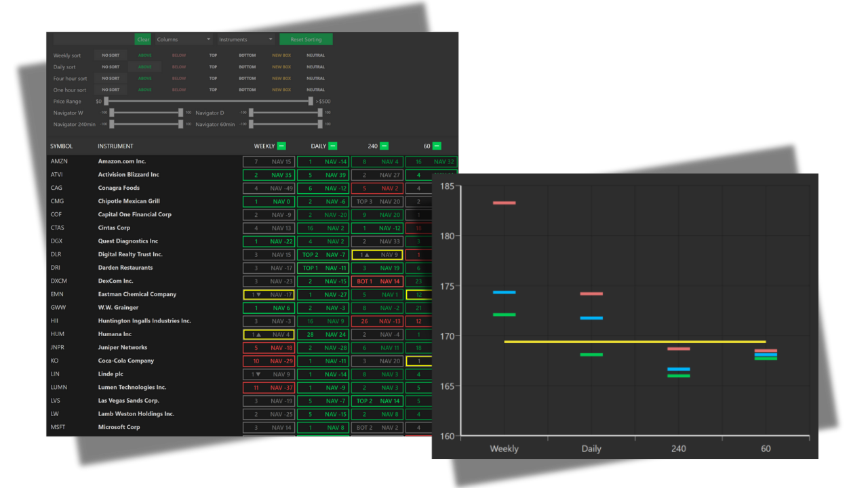Image resolution: width=868 pixels, height=488 pixels.
Task: Select Chipotle Mexican Grill in the list
Action: pyautogui.click(x=129, y=201)
